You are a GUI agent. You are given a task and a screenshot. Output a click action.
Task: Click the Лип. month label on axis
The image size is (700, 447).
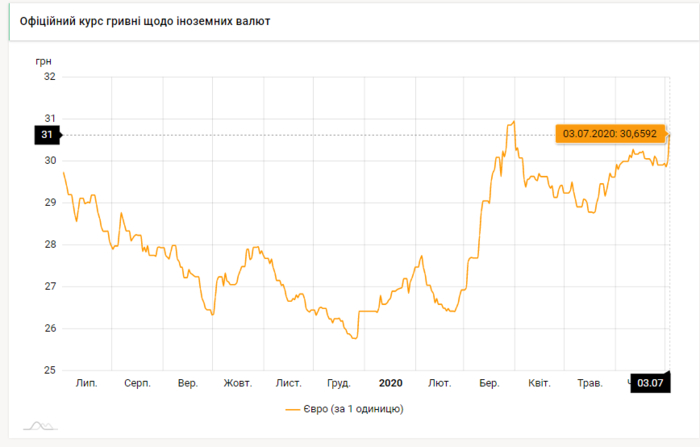(86, 383)
